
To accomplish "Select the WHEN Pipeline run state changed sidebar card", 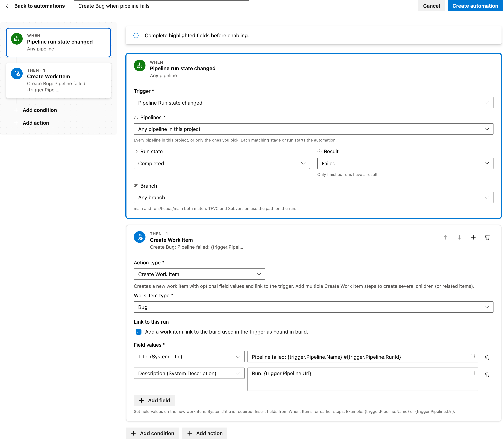I will click(x=58, y=43).
